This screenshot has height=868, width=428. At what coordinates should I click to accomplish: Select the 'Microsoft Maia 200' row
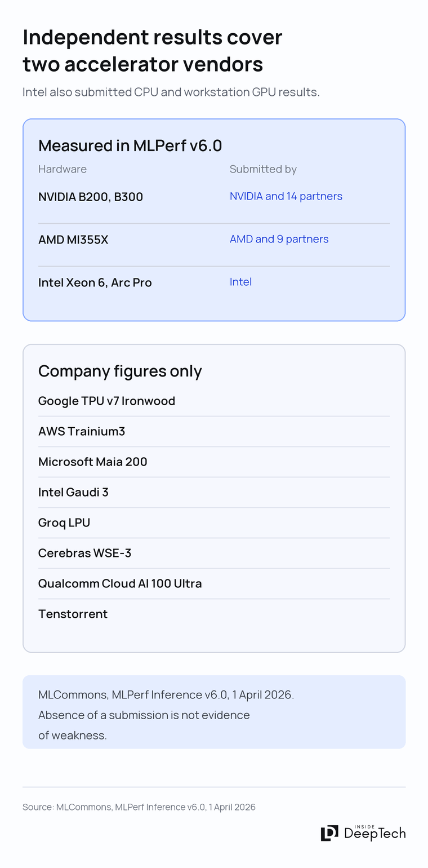(x=214, y=462)
